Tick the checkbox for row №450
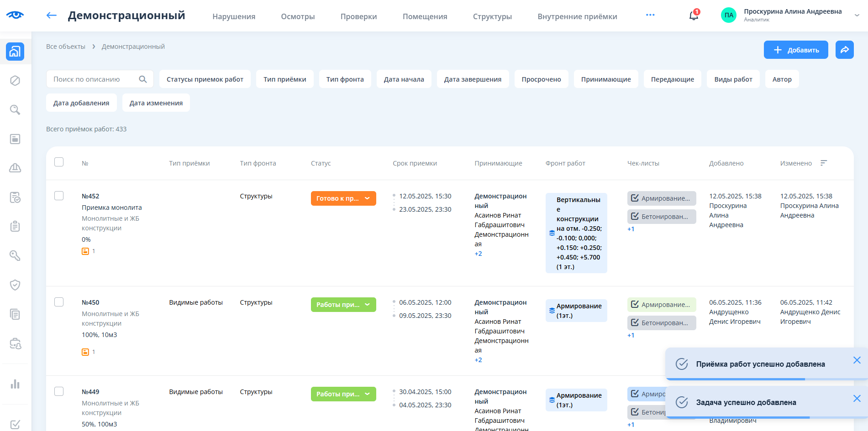Viewport: 868px width, 431px height. 59,302
